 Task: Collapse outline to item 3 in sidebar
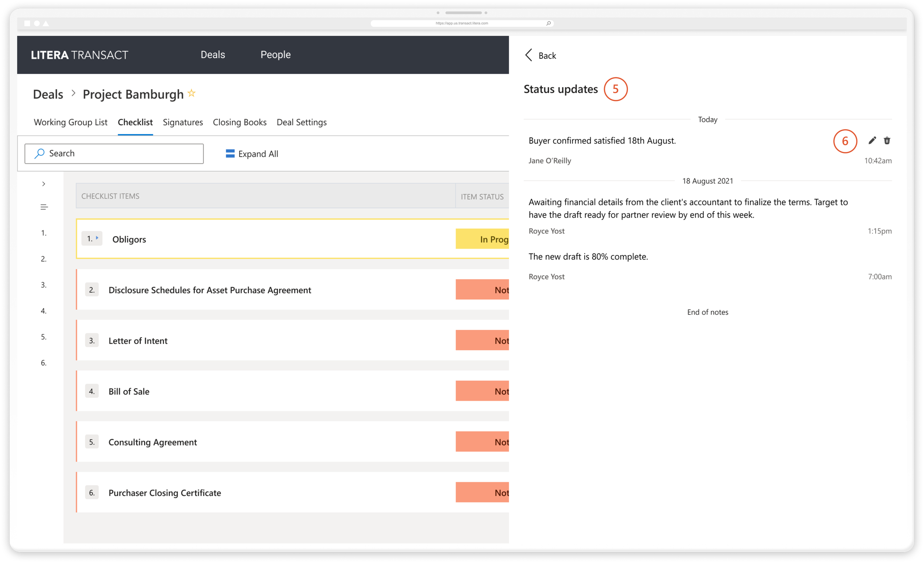[44, 285]
